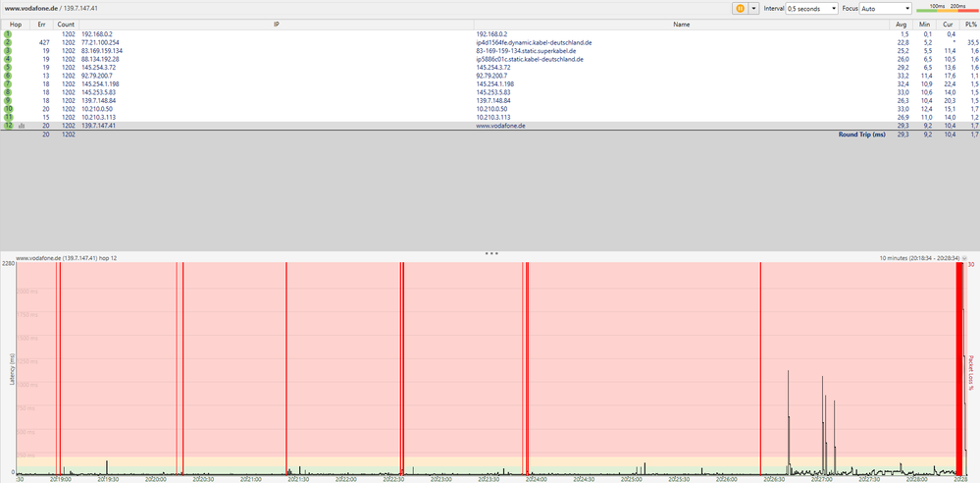Select the hop 5 green circle icon

tap(8, 67)
